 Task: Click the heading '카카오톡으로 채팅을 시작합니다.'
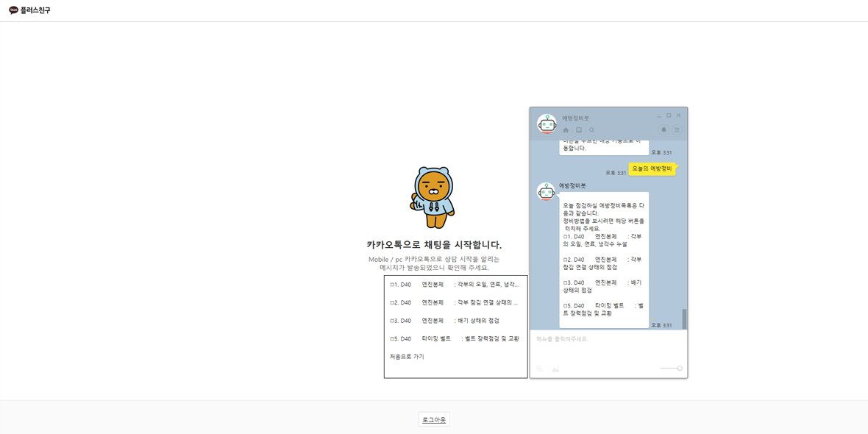click(x=434, y=245)
